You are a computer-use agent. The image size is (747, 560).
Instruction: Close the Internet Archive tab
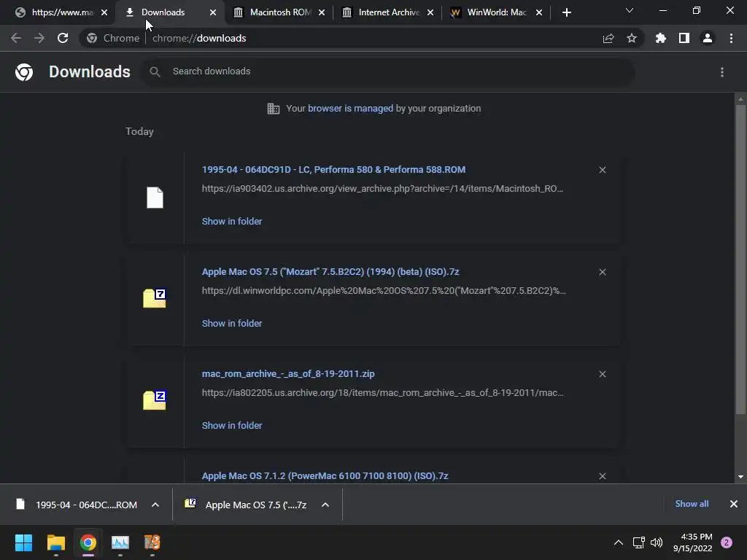(430, 12)
